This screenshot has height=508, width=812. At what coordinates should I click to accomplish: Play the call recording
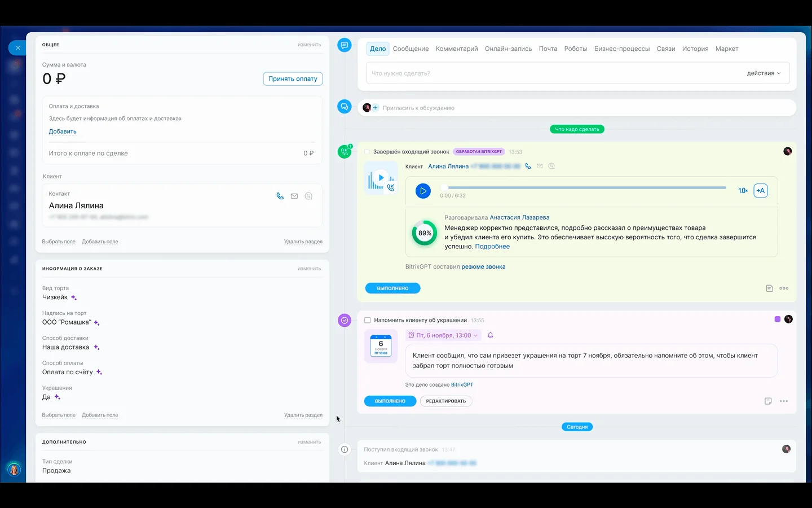pos(423,191)
